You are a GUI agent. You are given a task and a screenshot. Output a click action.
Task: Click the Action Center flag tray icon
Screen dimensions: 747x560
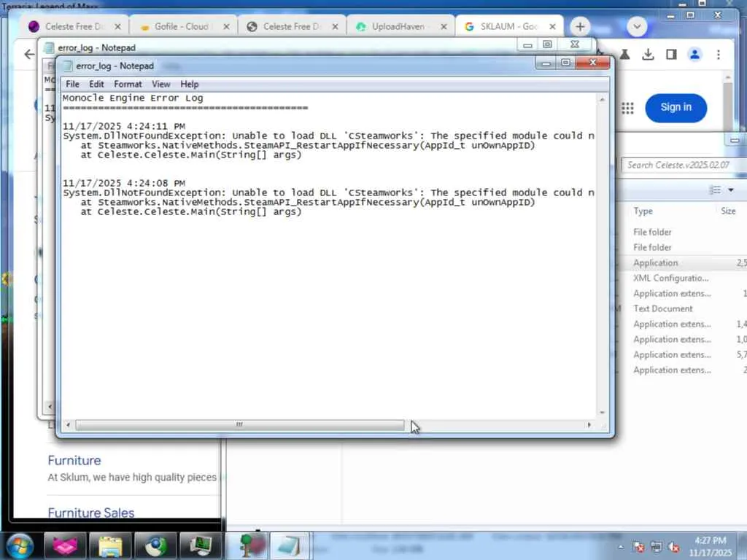(639, 547)
